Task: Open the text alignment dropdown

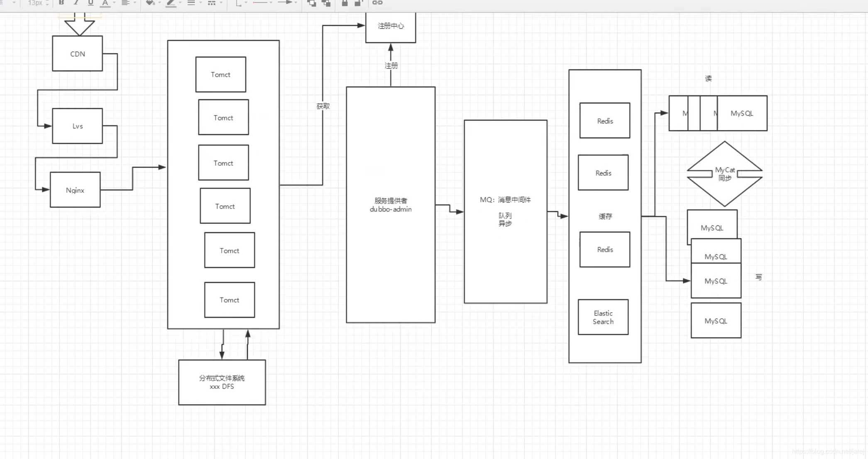Action: coord(125,2)
